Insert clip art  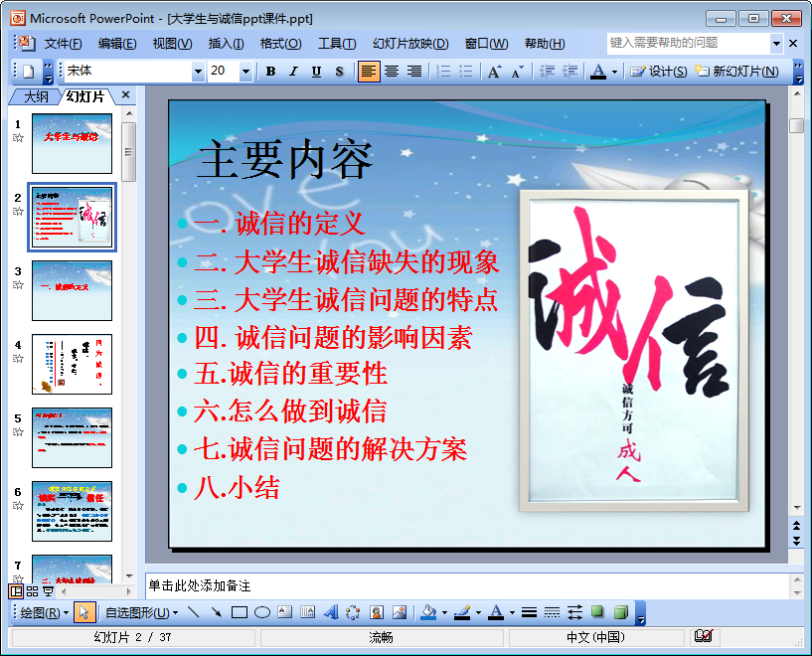(377, 613)
